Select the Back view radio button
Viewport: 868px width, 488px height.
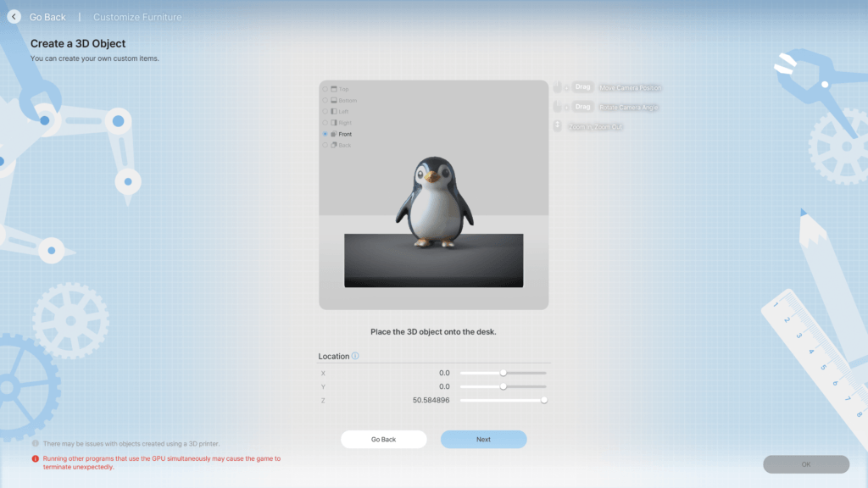click(325, 145)
